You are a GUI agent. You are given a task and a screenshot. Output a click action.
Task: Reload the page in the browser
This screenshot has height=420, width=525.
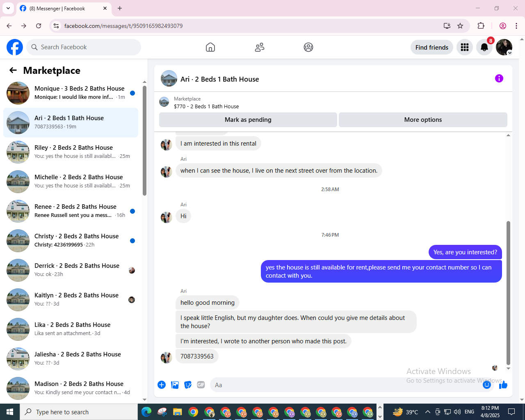click(x=39, y=26)
